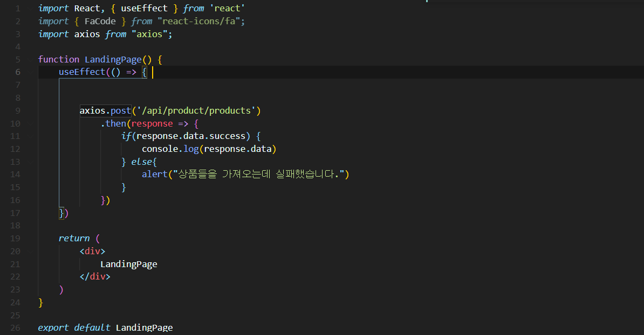Viewport: 644px width, 335px height.
Task: Click the FaCode identifier
Action: tap(100, 22)
